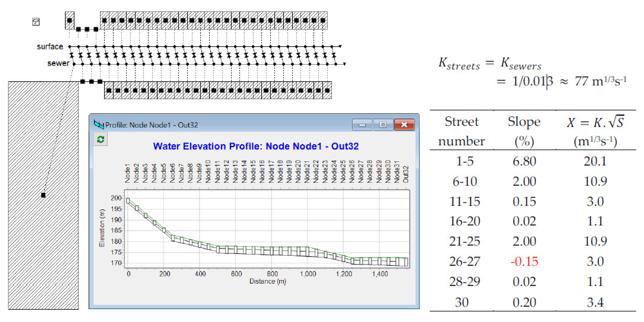The height and width of the screenshot is (322, 644).
Task: Click the surface outfall triangle marker
Action: click(340, 47)
